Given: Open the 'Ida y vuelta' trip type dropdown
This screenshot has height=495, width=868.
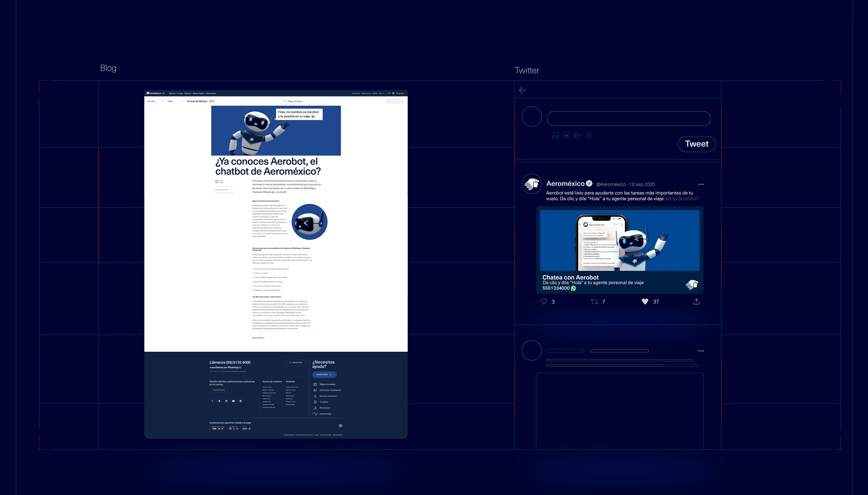Looking at the screenshot, I should pos(155,101).
